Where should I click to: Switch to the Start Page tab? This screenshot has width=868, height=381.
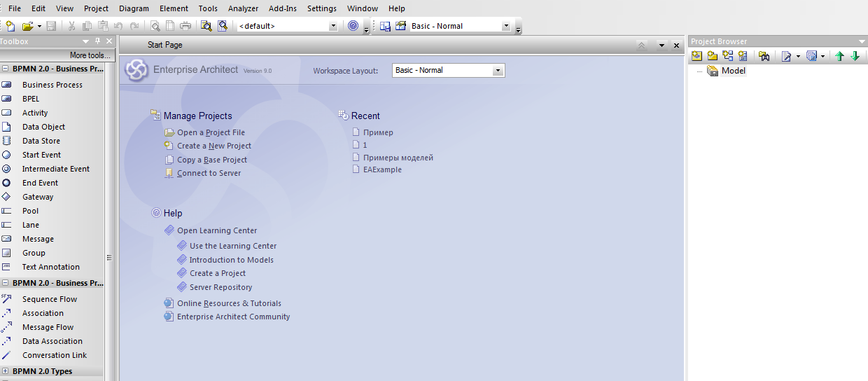tap(165, 45)
